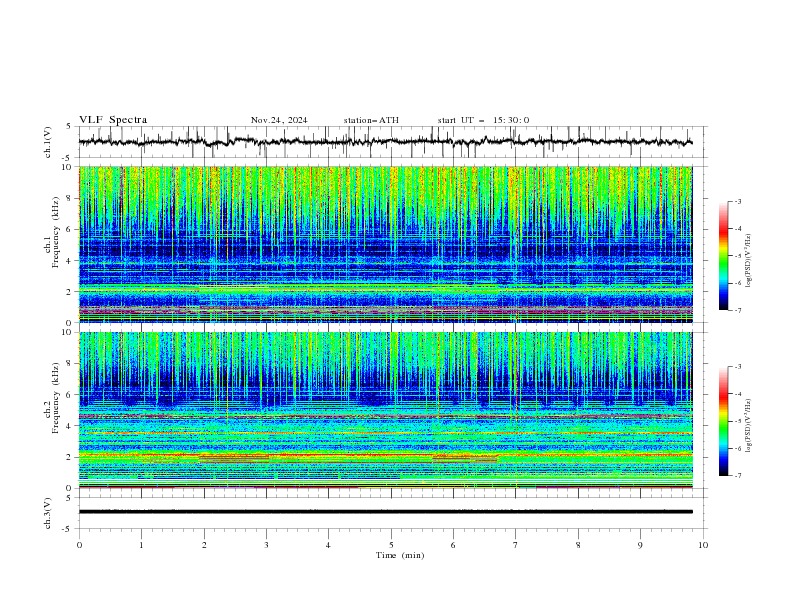The height and width of the screenshot is (612, 792).
Task: Click the "VLF Spectra" plot title
Action: (113, 120)
